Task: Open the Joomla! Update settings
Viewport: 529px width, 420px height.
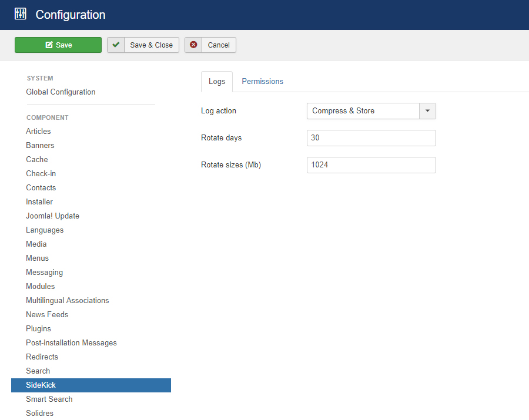Action: pos(52,216)
